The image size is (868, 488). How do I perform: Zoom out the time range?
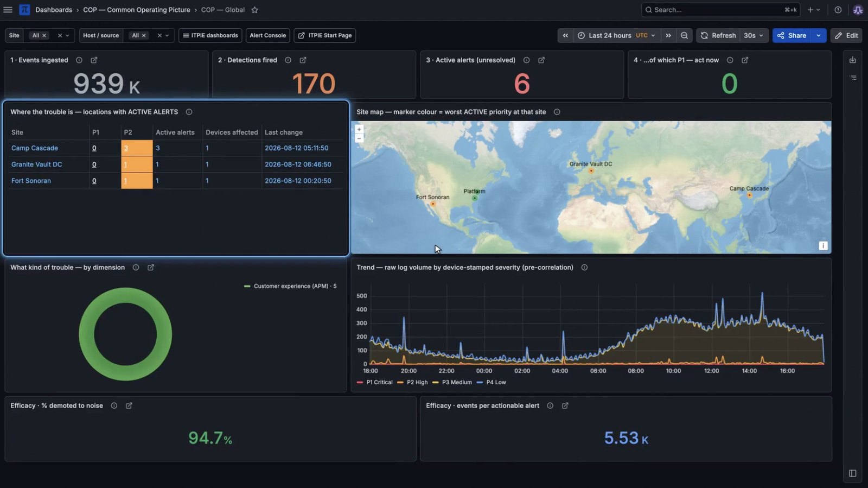[684, 35]
